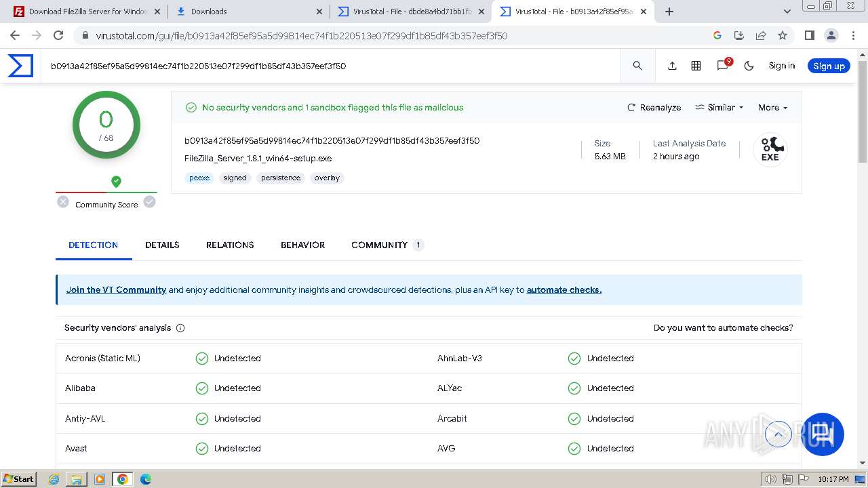Screen dimensions: 868x488
Task: Click Do you want to automate checks?
Action: tap(723, 327)
